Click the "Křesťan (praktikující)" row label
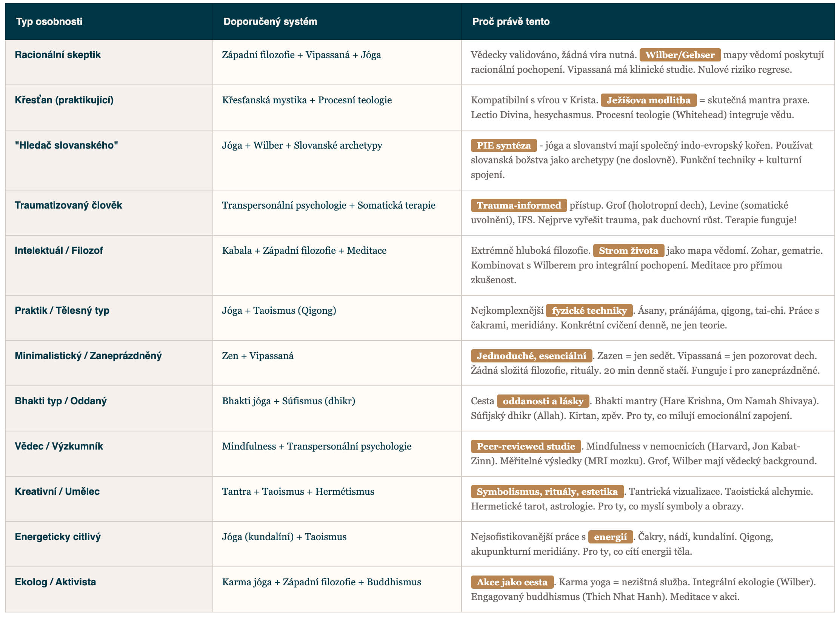Viewport: 840px width, 617px height. [64, 100]
